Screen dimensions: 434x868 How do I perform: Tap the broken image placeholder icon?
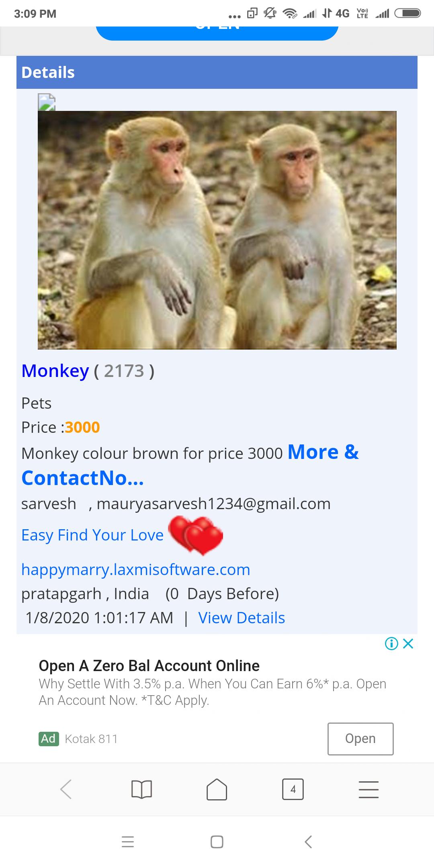(x=47, y=102)
